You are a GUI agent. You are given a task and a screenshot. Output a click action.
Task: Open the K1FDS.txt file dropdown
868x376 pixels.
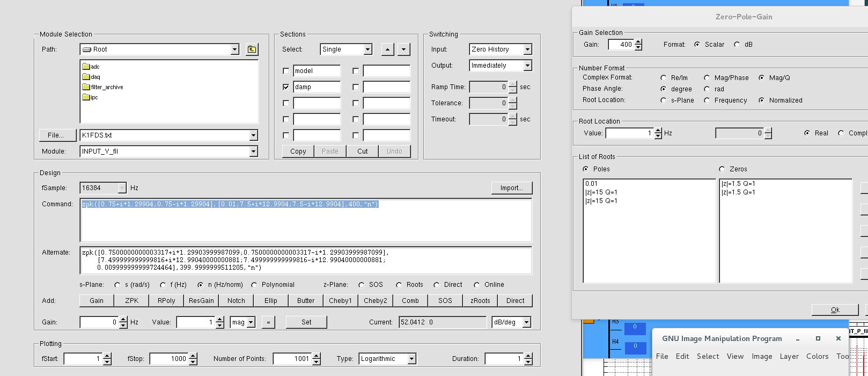coord(254,135)
